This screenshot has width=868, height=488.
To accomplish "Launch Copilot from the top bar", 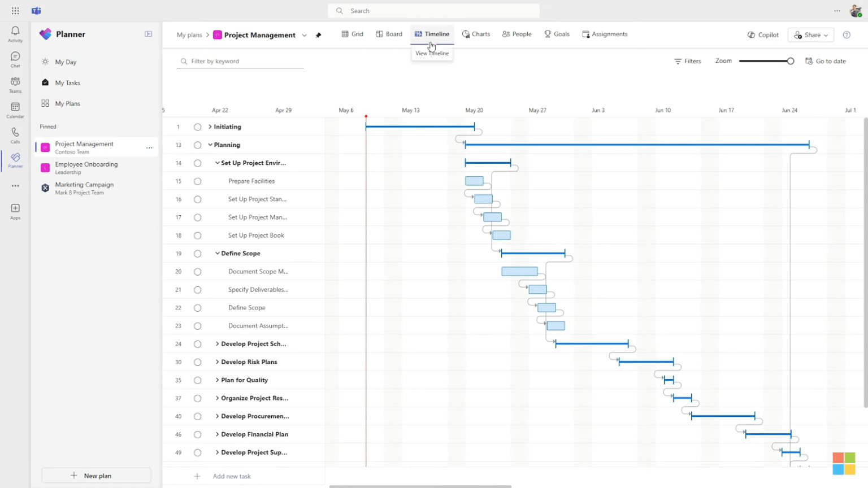I will click(x=762, y=34).
